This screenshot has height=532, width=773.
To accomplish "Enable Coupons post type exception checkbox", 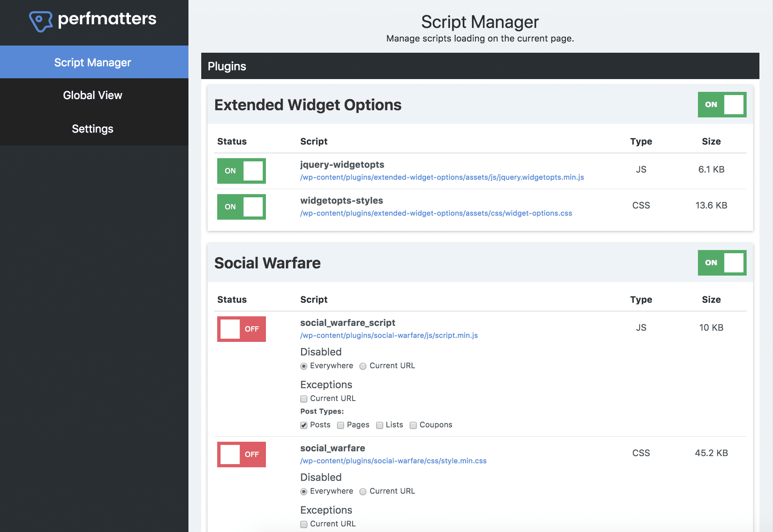I will point(412,424).
